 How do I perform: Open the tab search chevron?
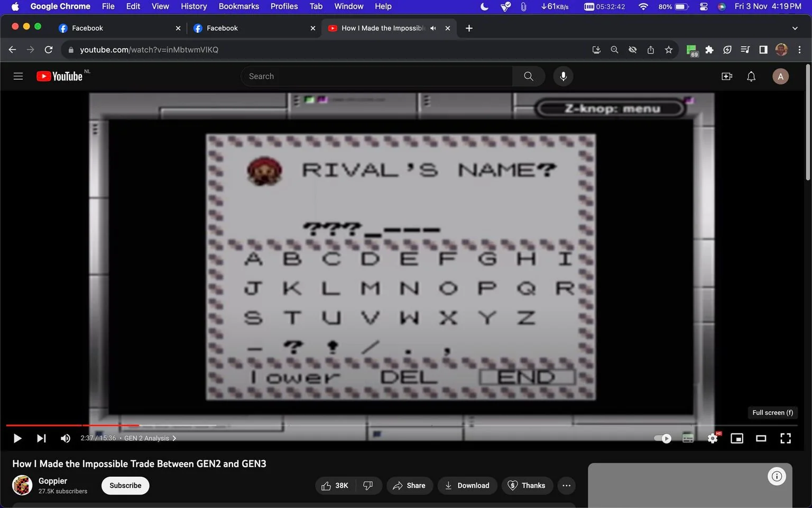[x=795, y=28]
